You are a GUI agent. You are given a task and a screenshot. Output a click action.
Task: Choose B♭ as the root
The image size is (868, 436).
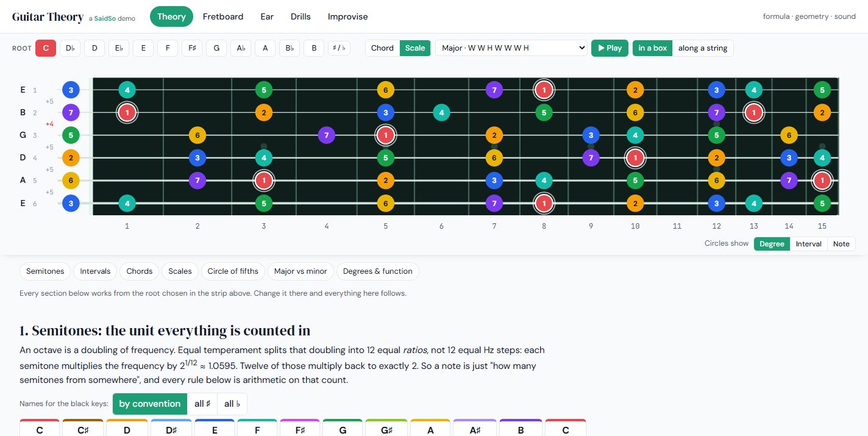click(x=290, y=48)
